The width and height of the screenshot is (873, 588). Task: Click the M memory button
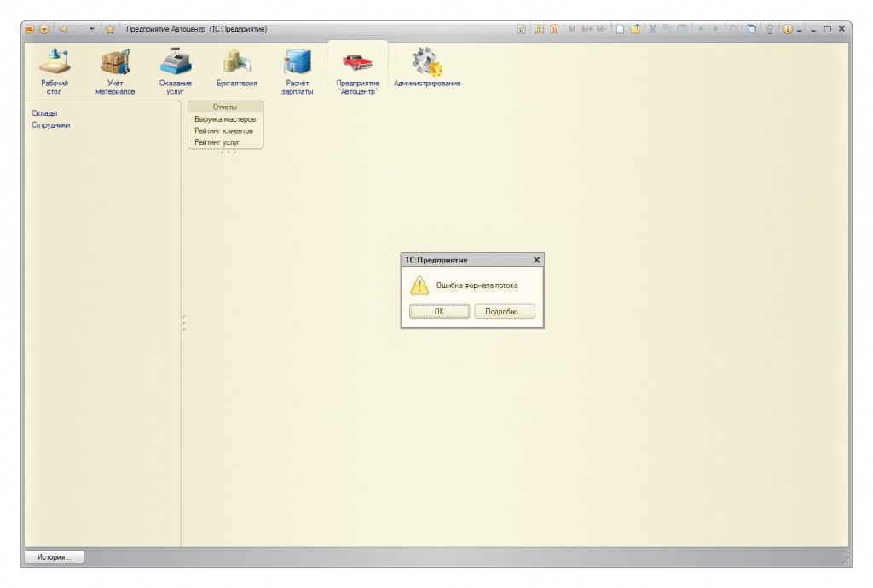click(572, 29)
